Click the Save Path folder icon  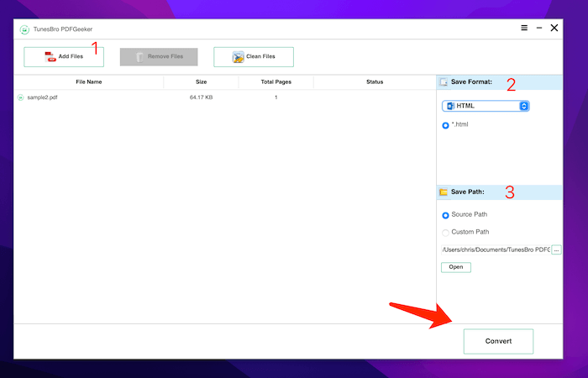pyautogui.click(x=444, y=192)
